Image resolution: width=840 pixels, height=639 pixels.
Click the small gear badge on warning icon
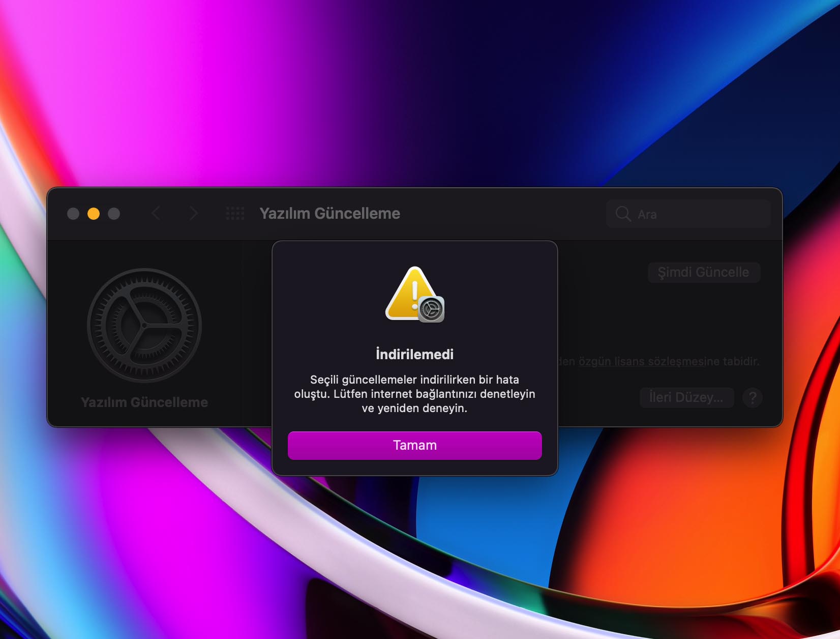click(x=431, y=309)
